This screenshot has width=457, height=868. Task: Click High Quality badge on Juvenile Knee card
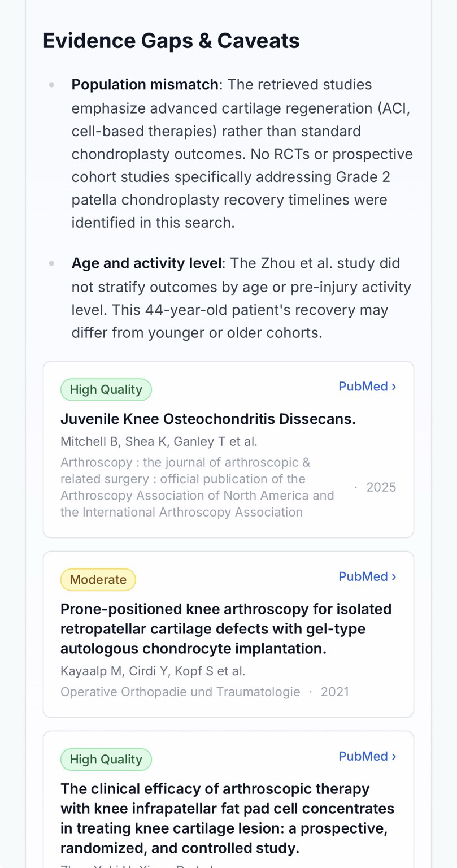pyautogui.click(x=106, y=389)
